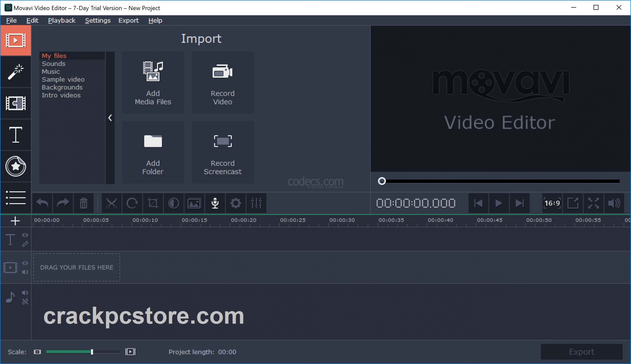
Task: Click the timeline Scale slider handle
Action: click(x=92, y=352)
